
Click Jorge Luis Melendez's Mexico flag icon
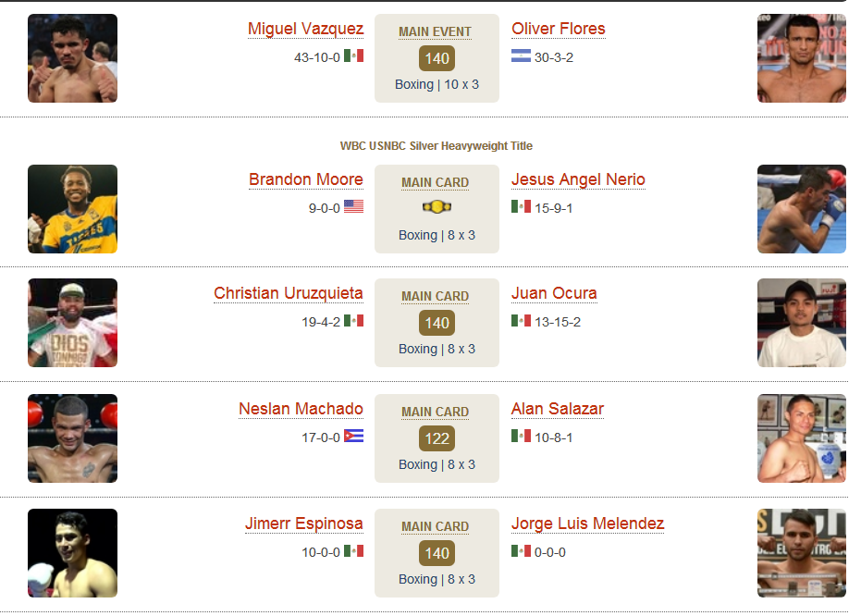click(x=521, y=550)
